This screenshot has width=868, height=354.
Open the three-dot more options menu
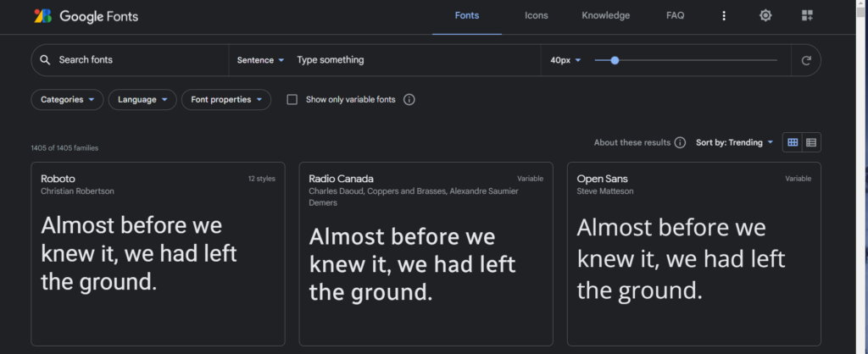[x=724, y=16]
